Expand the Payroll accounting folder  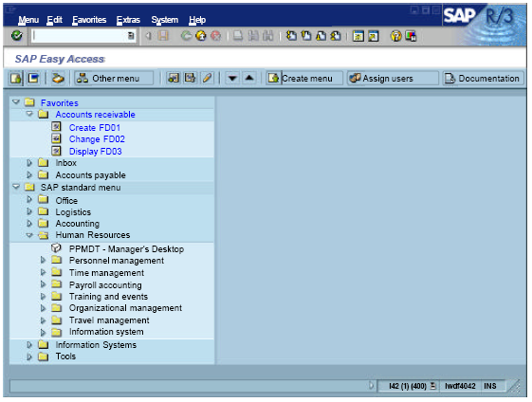point(43,283)
